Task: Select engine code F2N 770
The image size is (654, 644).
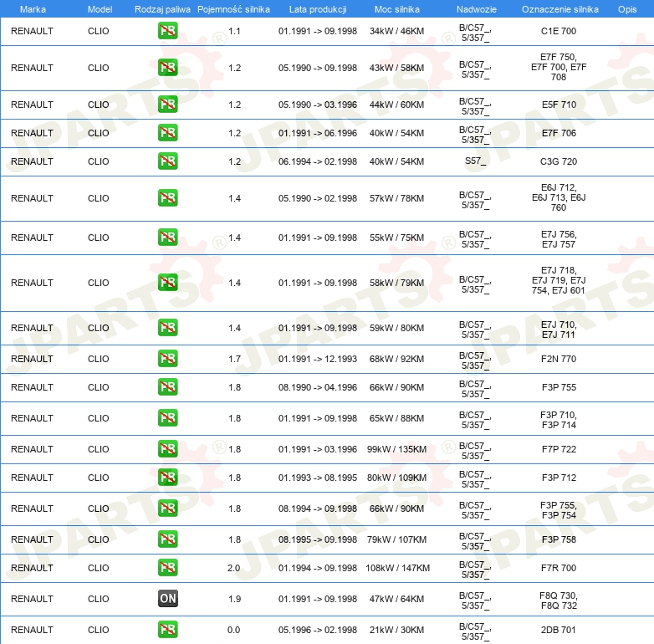Action: click(x=559, y=359)
